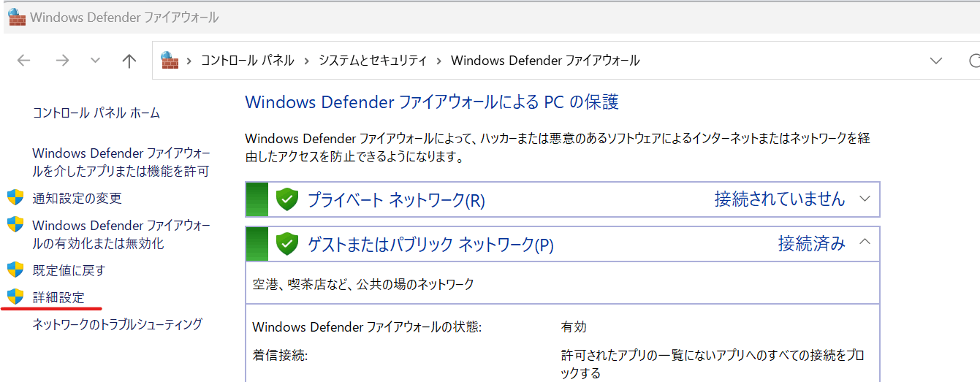Click shield icon beside 既定値に戻す
The width and height of the screenshot is (980, 382).
tap(15, 270)
